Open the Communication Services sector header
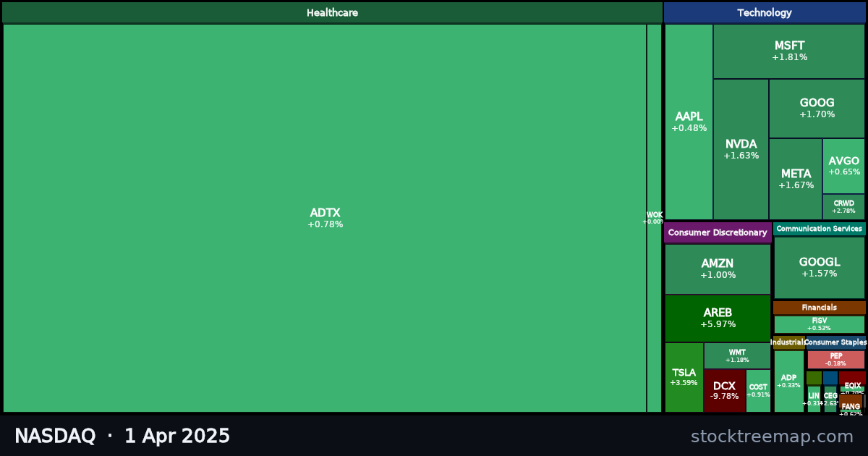 (820, 229)
